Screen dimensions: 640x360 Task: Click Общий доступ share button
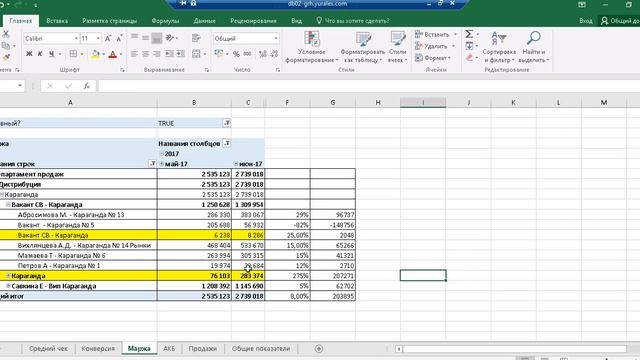pyautogui.click(x=620, y=21)
